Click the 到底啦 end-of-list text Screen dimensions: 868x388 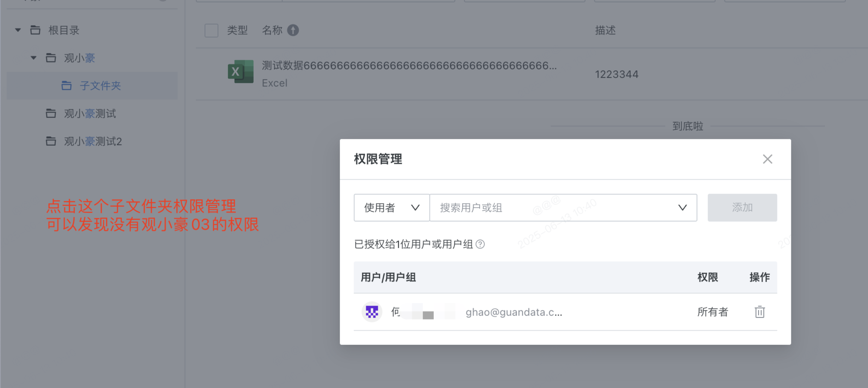tap(688, 126)
